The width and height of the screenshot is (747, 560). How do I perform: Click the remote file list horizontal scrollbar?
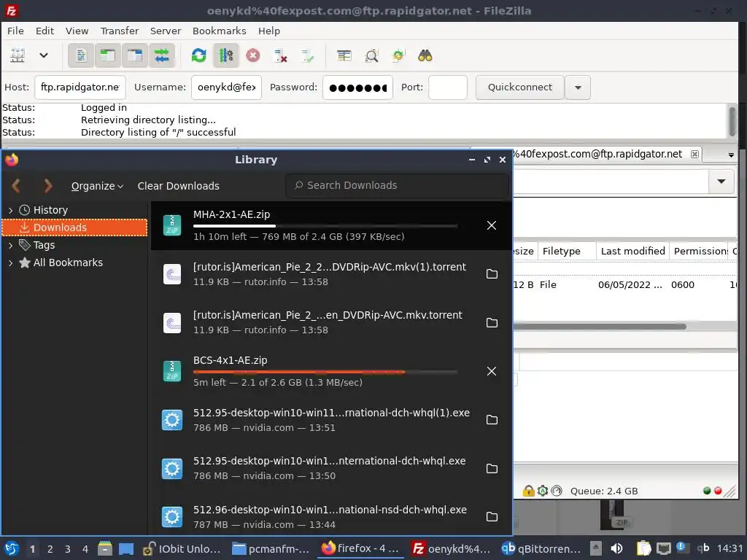600,327
